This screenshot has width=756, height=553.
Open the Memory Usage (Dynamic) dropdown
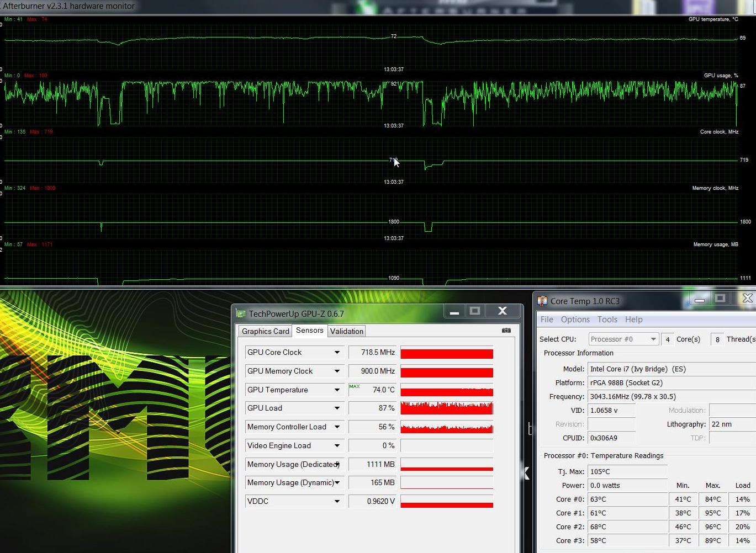pos(337,482)
